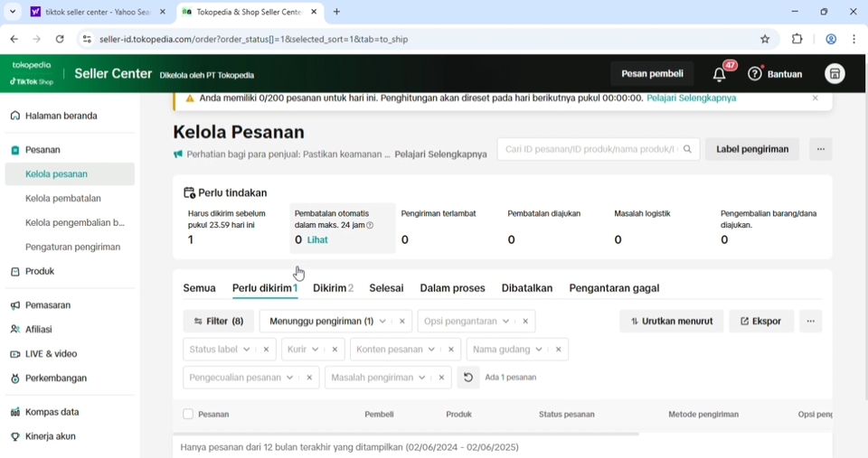Reset filters with the refresh icon
Image resolution: width=868 pixels, height=458 pixels.
[x=468, y=378]
